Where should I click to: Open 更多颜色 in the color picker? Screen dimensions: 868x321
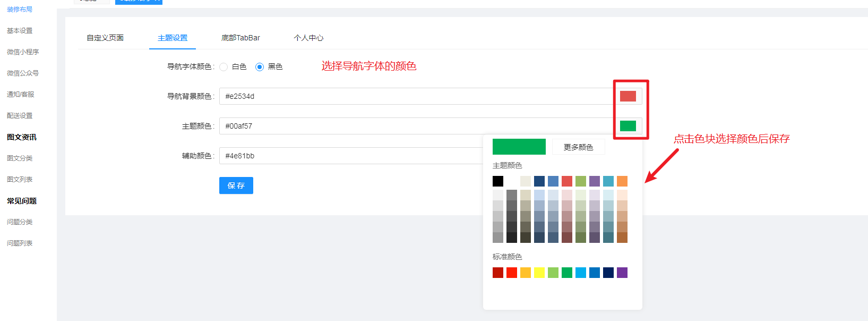(x=578, y=147)
